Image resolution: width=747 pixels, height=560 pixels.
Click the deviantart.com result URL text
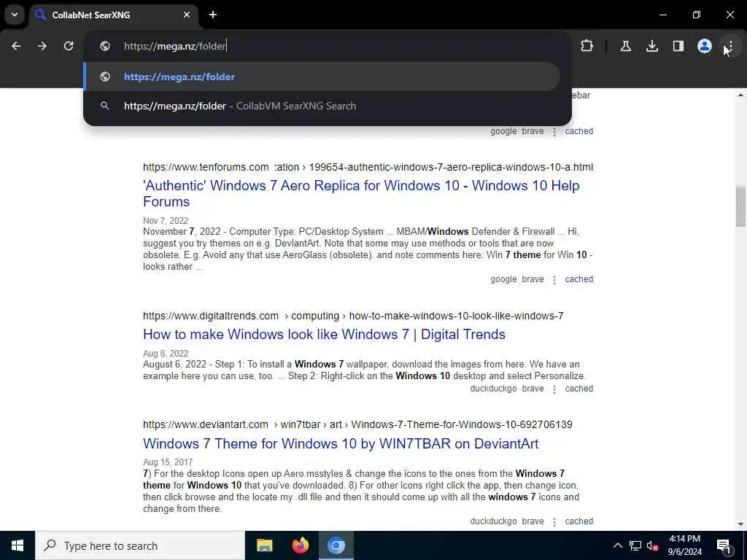click(357, 424)
